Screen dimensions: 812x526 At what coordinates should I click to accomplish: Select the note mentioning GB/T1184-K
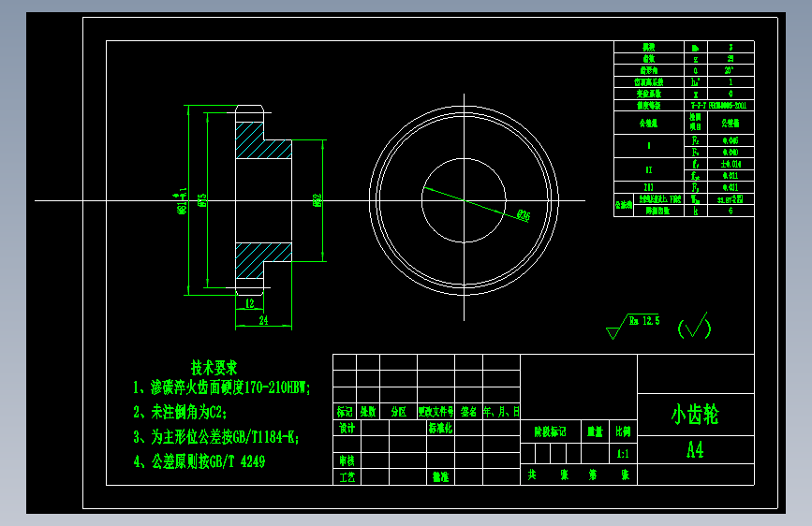coord(216,437)
